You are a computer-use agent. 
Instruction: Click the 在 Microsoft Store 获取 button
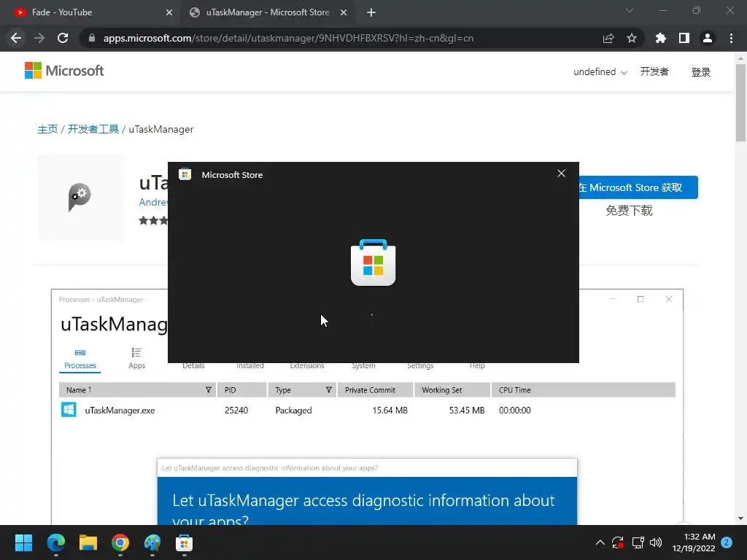coord(638,187)
